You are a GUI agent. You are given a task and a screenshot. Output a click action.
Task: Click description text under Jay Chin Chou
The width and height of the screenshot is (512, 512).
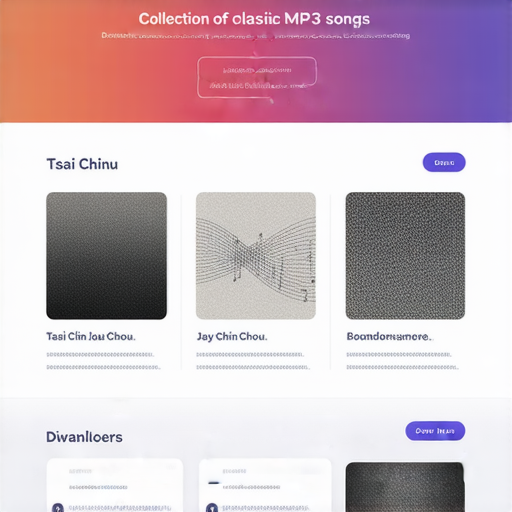253,361
